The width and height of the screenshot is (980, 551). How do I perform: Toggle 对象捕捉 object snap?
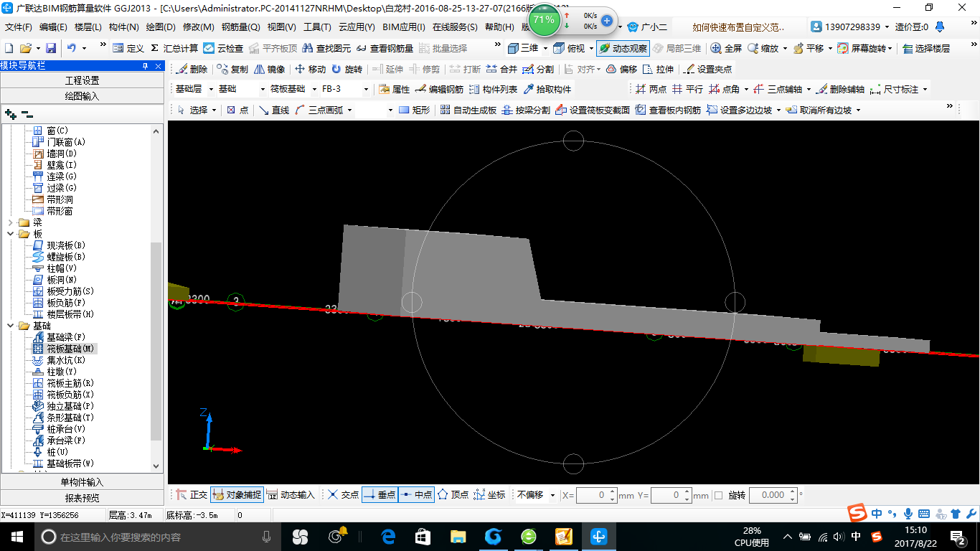(237, 495)
